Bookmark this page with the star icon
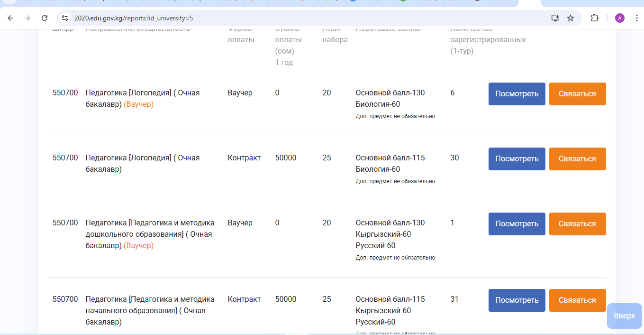 click(571, 18)
